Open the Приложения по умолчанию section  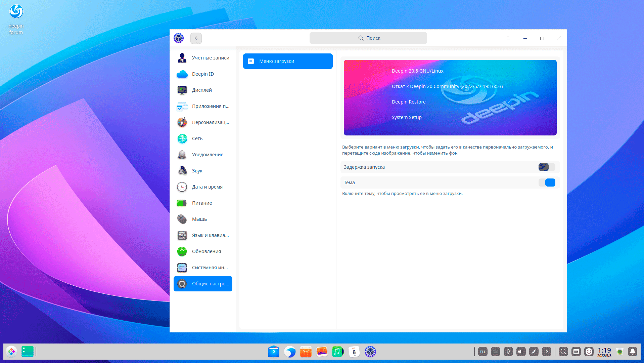point(203,106)
